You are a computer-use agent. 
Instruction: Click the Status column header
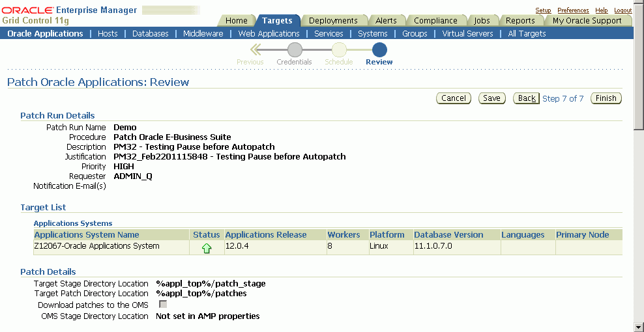point(207,235)
